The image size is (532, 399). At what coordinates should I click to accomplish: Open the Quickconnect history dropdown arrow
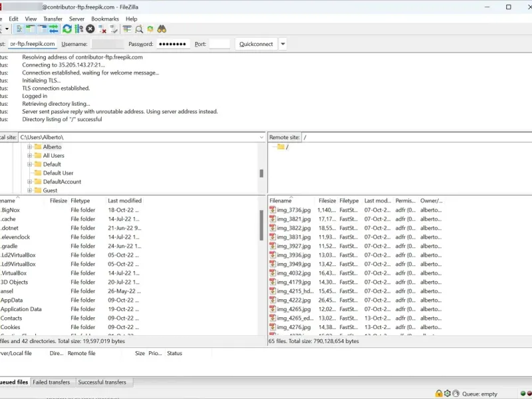(x=283, y=44)
